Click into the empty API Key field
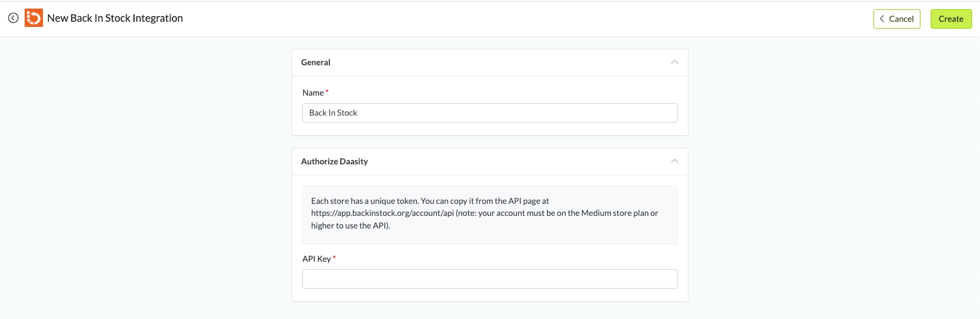Image resolution: width=980 pixels, height=319 pixels. click(489, 279)
